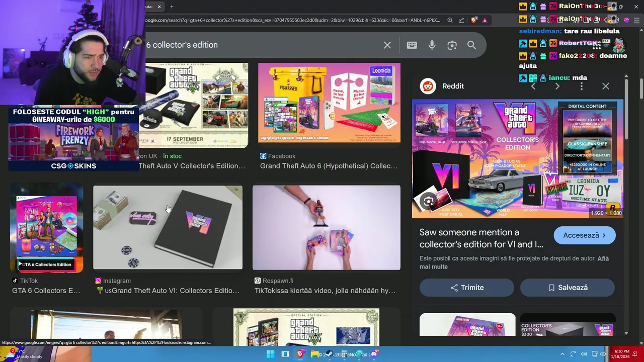Go to previous image in preview panel
Screen dimensions: 644x362
pos(533,86)
